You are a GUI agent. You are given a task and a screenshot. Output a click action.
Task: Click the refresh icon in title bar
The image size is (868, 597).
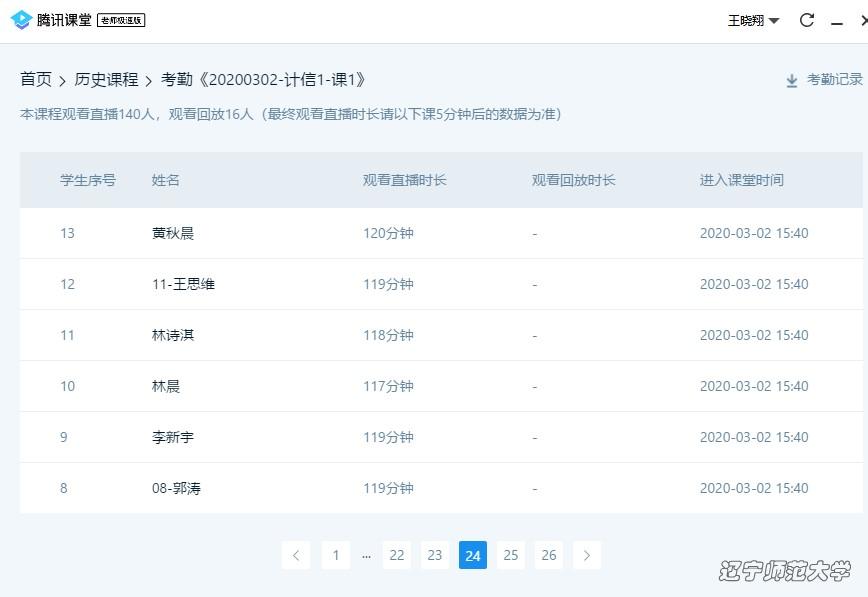[x=807, y=20]
